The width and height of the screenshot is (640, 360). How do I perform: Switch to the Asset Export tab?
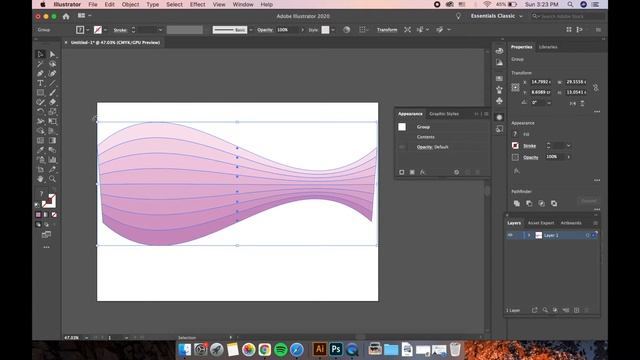(541, 223)
